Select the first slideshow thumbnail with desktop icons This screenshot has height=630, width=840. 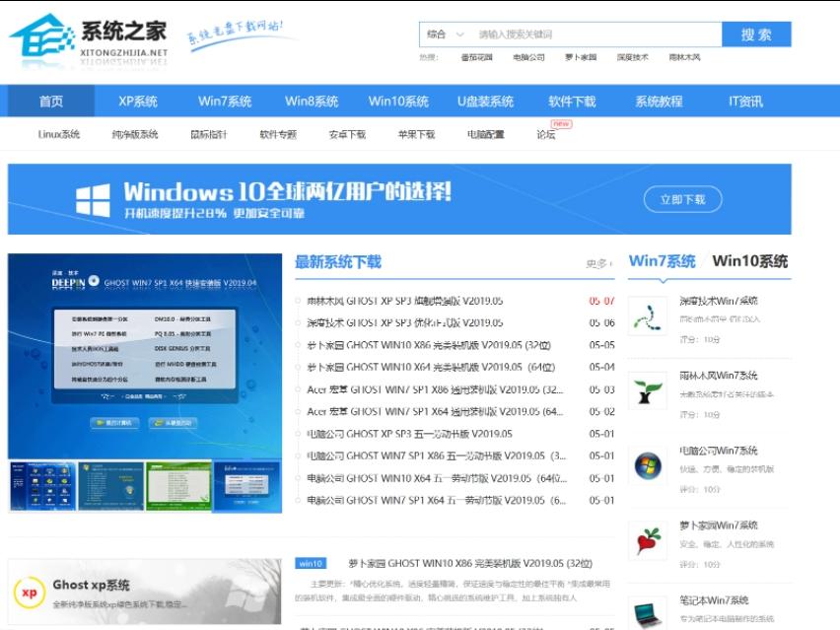[x=42, y=486]
